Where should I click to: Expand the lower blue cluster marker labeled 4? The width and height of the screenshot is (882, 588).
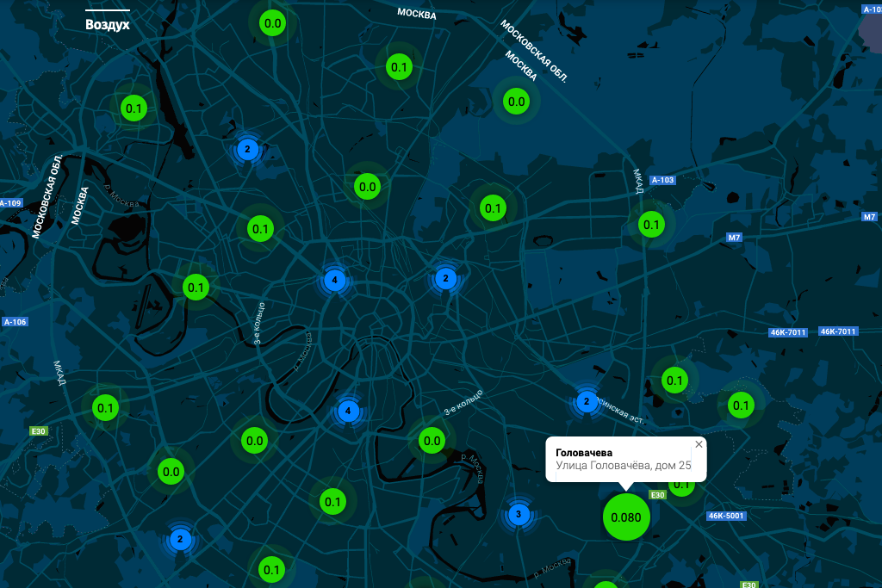tap(348, 412)
